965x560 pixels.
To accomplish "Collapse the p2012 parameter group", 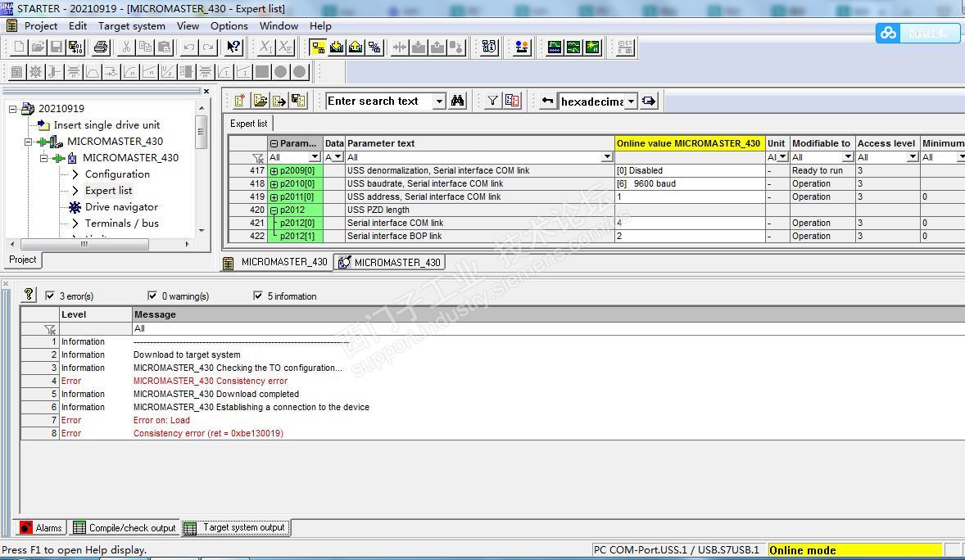I will (x=274, y=210).
